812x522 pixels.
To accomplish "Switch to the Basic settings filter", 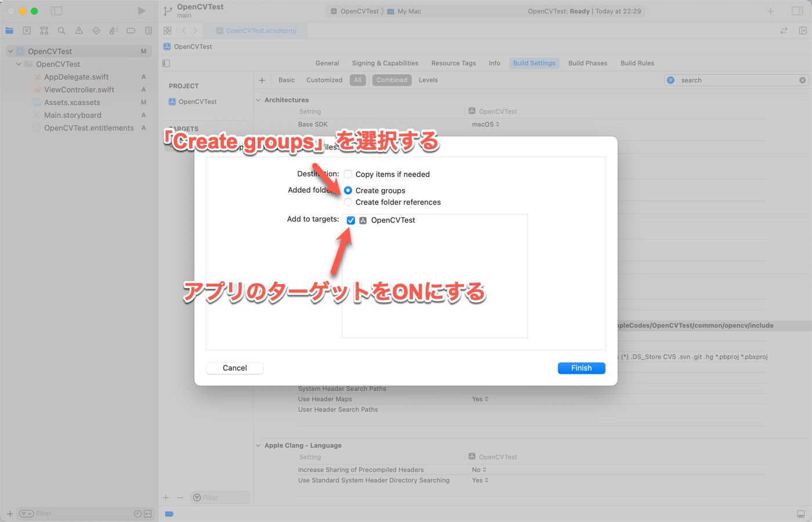I will pos(287,80).
